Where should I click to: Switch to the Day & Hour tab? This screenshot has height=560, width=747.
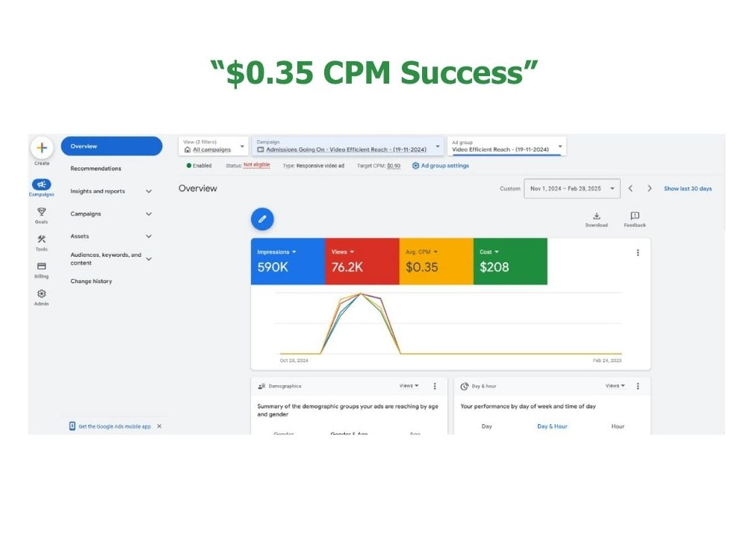552,426
